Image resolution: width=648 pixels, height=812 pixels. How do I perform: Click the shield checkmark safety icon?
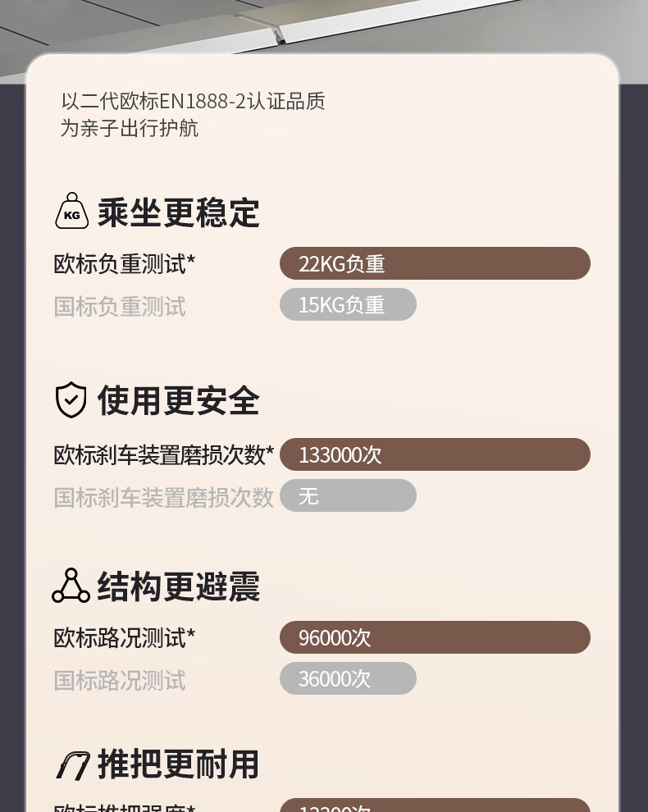(71, 399)
